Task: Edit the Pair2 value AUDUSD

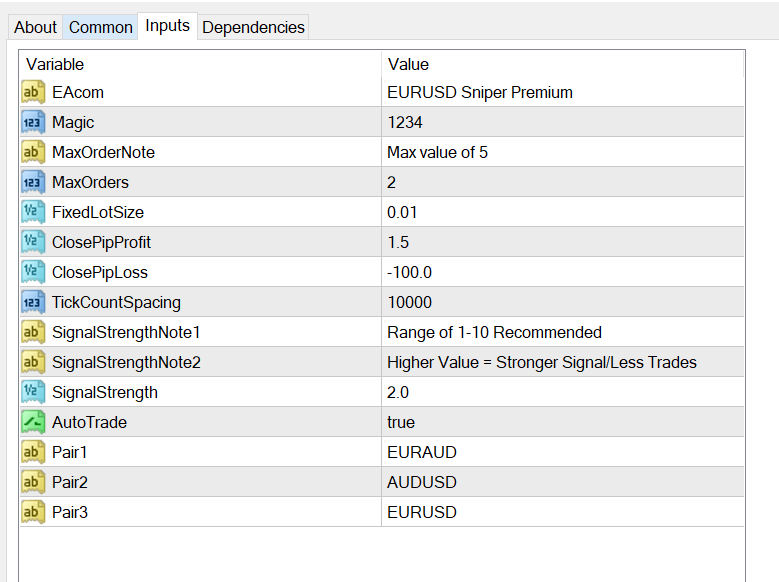Action: coord(563,482)
